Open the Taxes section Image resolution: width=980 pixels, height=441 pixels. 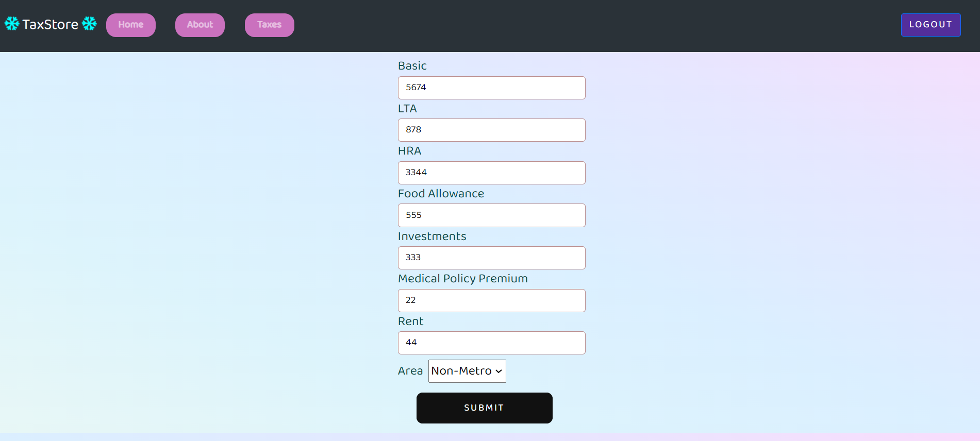pyautogui.click(x=269, y=25)
